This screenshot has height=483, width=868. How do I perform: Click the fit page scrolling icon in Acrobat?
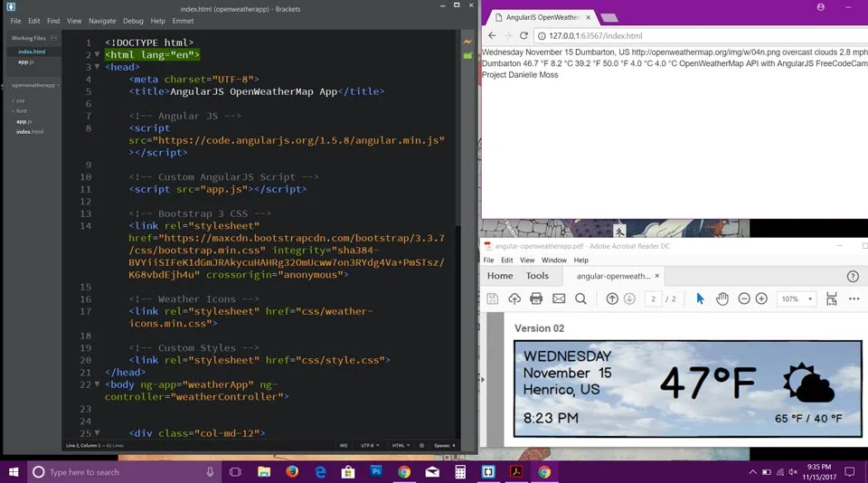(832, 298)
